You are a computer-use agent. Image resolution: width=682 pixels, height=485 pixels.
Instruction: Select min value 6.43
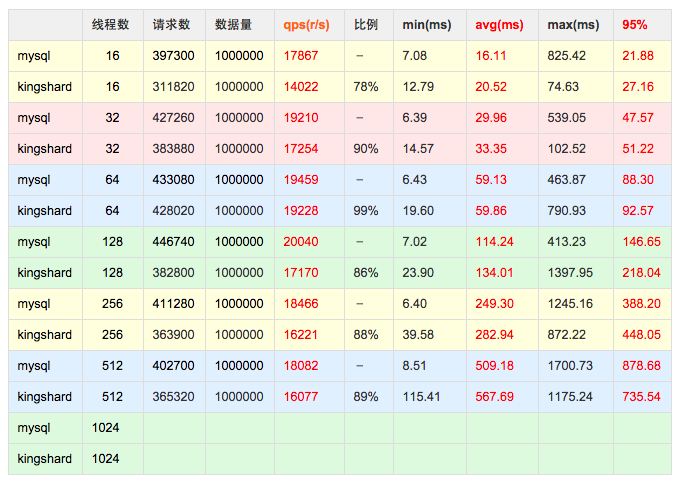pyautogui.click(x=415, y=180)
